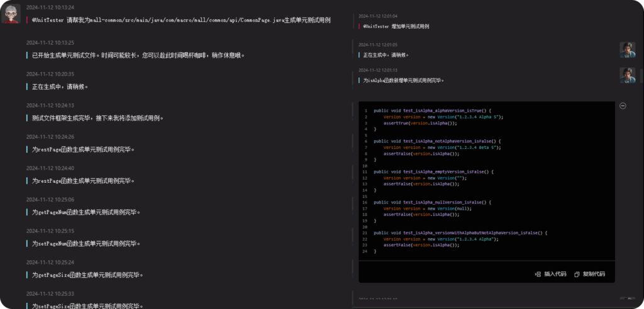This screenshot has height=309, width=644.
Task: Click the setPageNum test completion message
Action: click(86, 243)
